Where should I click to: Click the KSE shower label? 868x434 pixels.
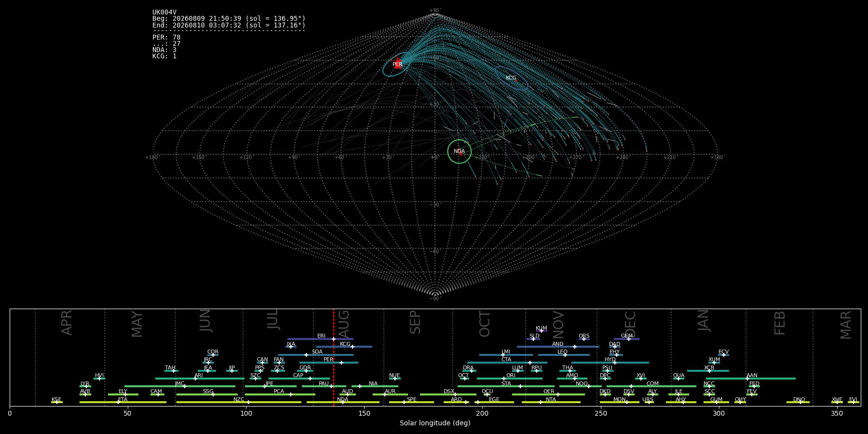point(56,399)
